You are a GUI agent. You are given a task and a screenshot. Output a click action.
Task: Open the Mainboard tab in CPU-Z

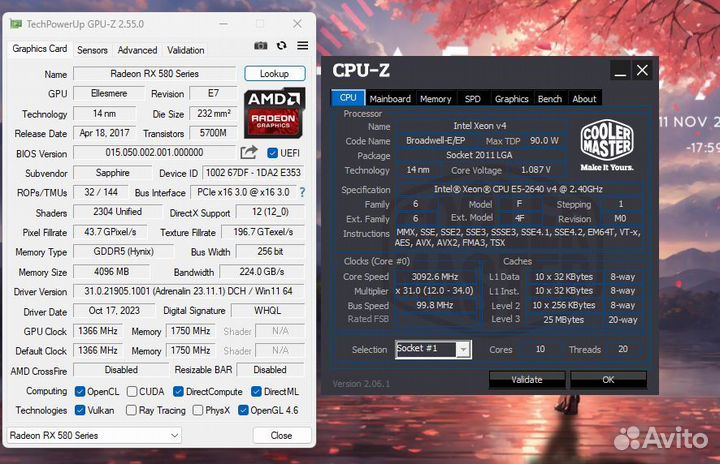click(x=390, y=99)
